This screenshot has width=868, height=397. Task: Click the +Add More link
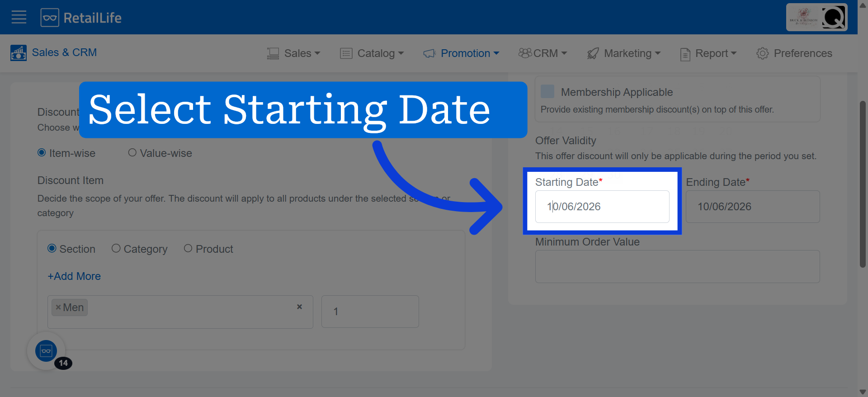pos(74,276)
